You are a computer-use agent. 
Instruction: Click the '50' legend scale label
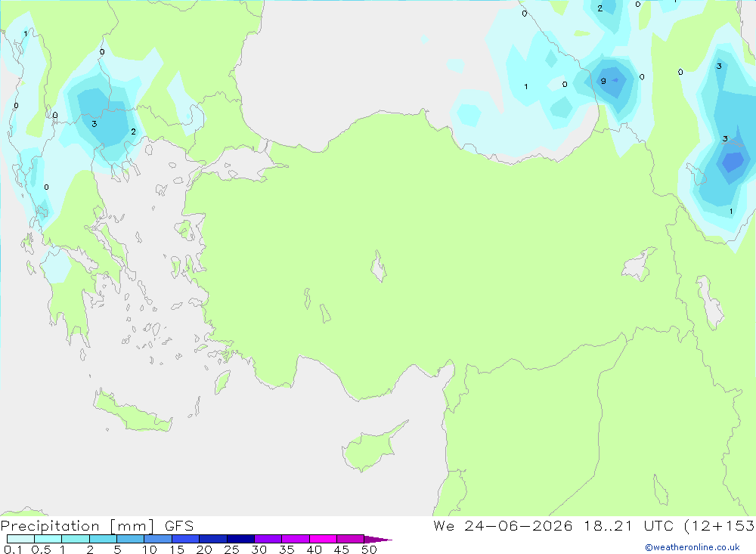[x=370, y=549]
